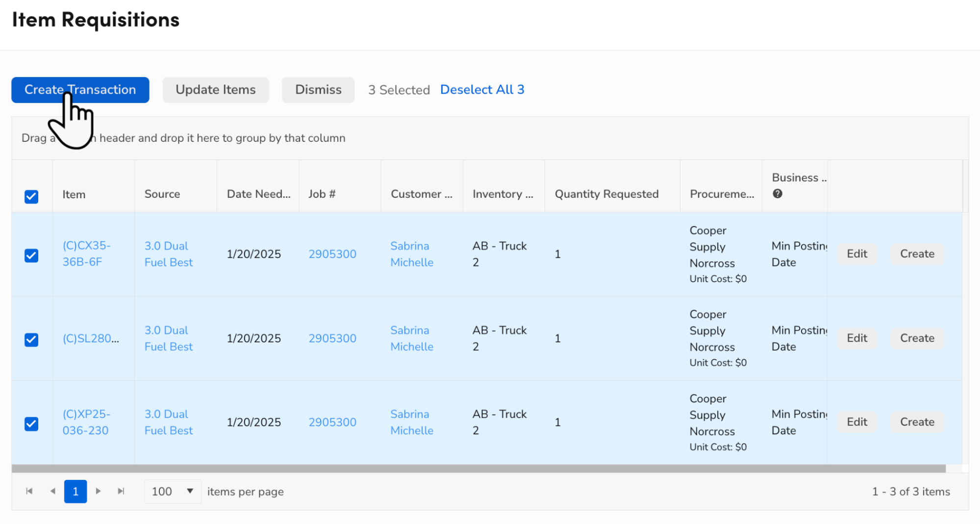Jump to first page using pagination icon
Screen dimensions: 980x524
click(29, 491)
